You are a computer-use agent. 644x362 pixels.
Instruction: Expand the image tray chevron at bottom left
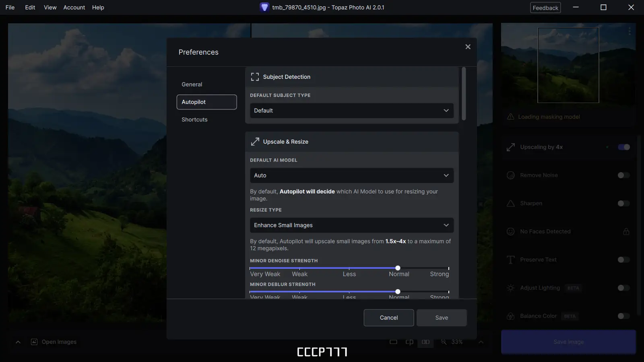[x=18, y=342]
